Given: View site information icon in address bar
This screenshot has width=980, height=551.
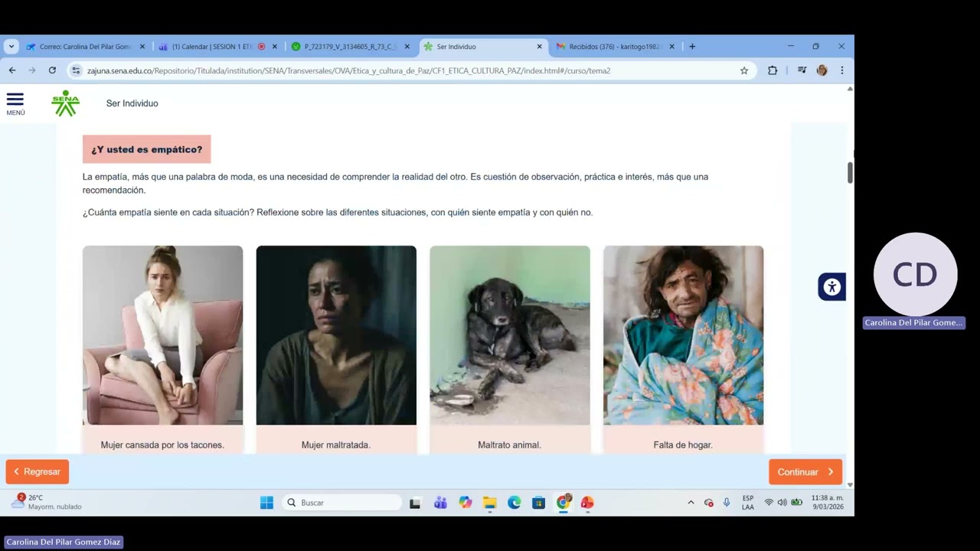Looking at the screenshot, I should point(76,70).
